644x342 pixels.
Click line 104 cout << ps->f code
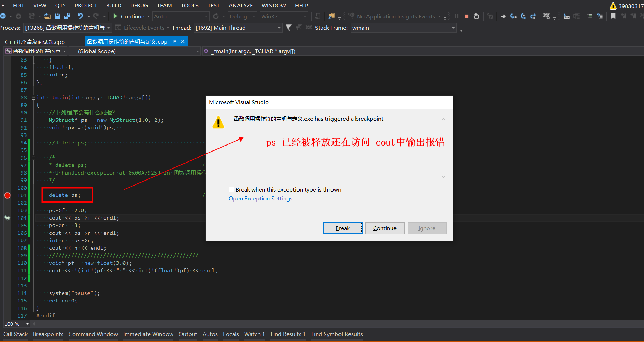84,218
